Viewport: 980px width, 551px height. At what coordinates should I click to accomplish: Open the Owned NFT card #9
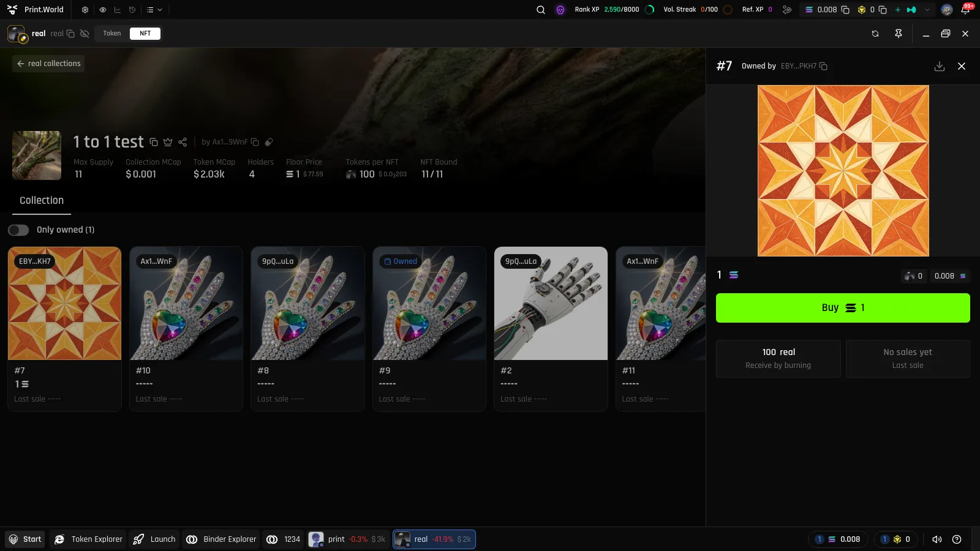tap(429, 329)
